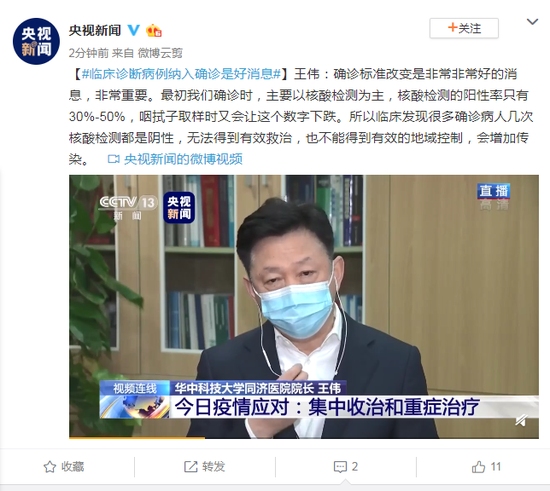Image resolution: width=550 pixels, height=491 pixels.
Task: Open hashtag #临床诊断病例纳入确诊是好消息#
Action: tap(181, 74)
